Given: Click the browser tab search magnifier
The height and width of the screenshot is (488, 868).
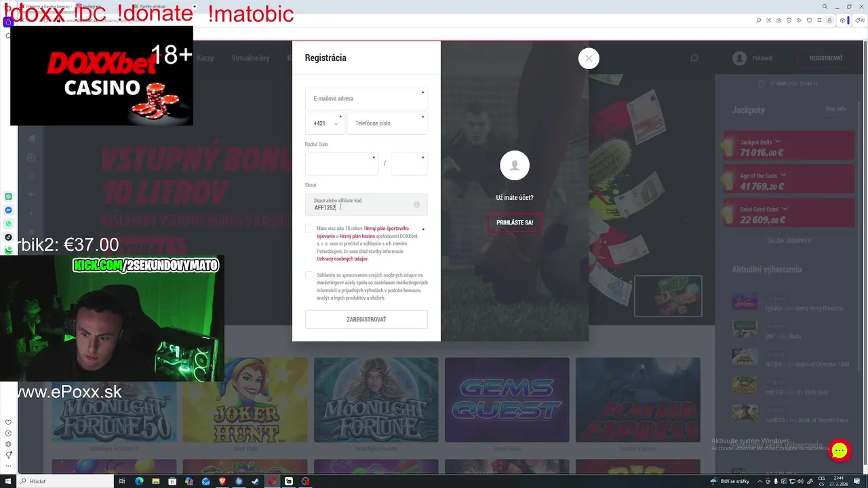Looking at the screenshot, I should [x=825, y=6].
